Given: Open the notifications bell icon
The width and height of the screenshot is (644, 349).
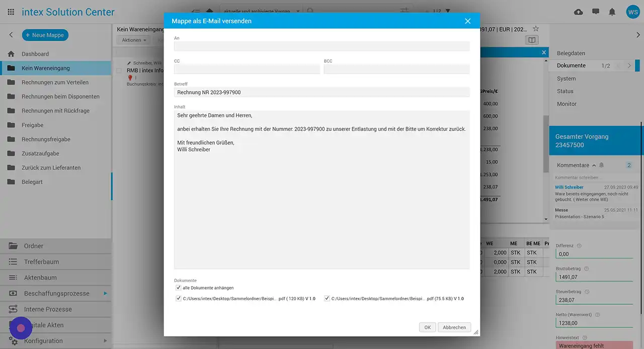Looking at the screenshot, I should coord(612,12).
